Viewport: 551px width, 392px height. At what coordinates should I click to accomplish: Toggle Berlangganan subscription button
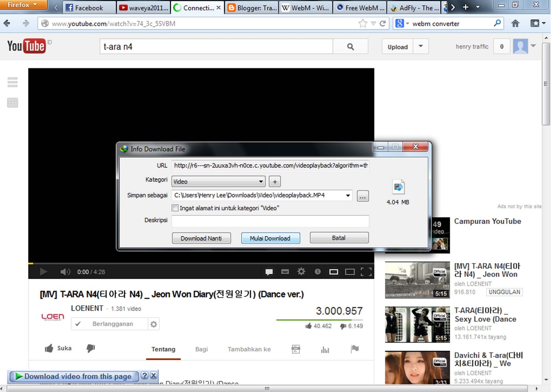pos(110,324)
